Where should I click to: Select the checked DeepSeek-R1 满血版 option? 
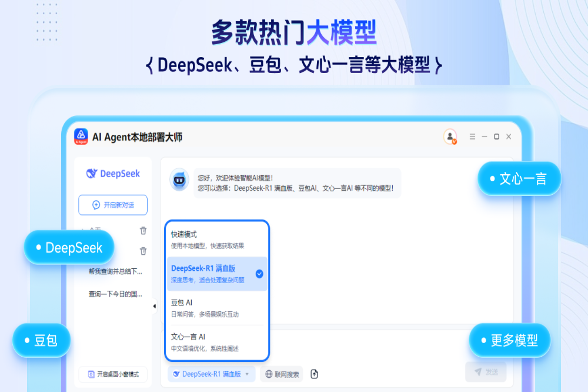[x=217, y=274]
